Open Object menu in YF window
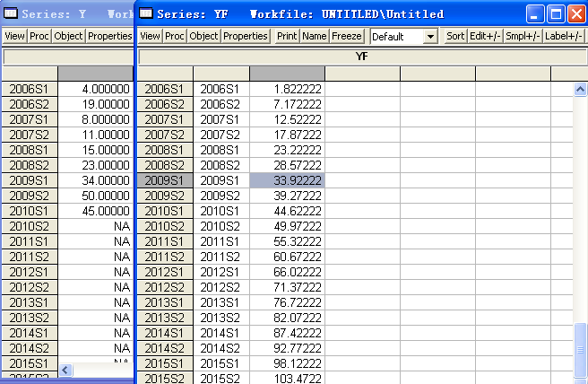This screenshot has height=384, width=588. [203, 36]
